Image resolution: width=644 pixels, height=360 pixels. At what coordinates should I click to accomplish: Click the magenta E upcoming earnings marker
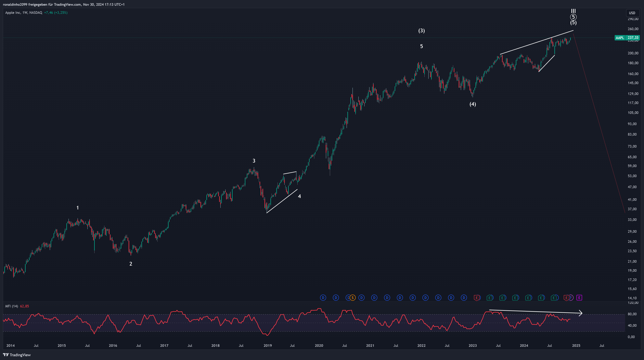point(579,298)
